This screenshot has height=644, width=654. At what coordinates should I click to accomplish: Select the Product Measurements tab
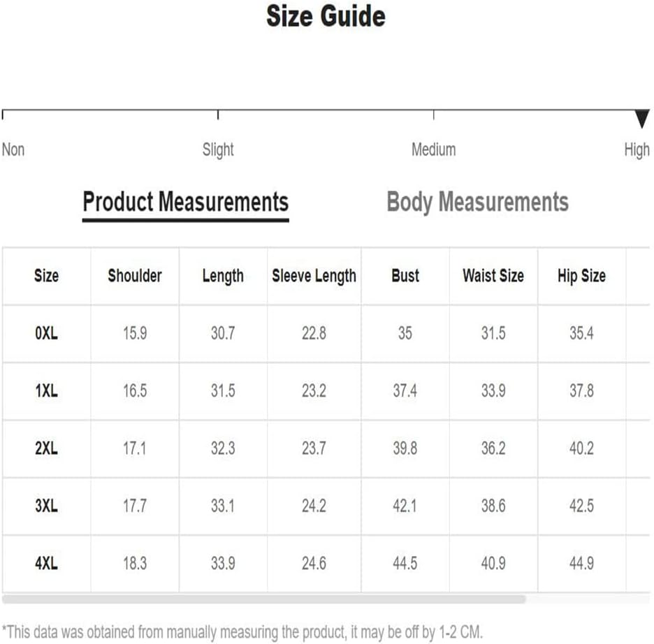coord(185,202)
